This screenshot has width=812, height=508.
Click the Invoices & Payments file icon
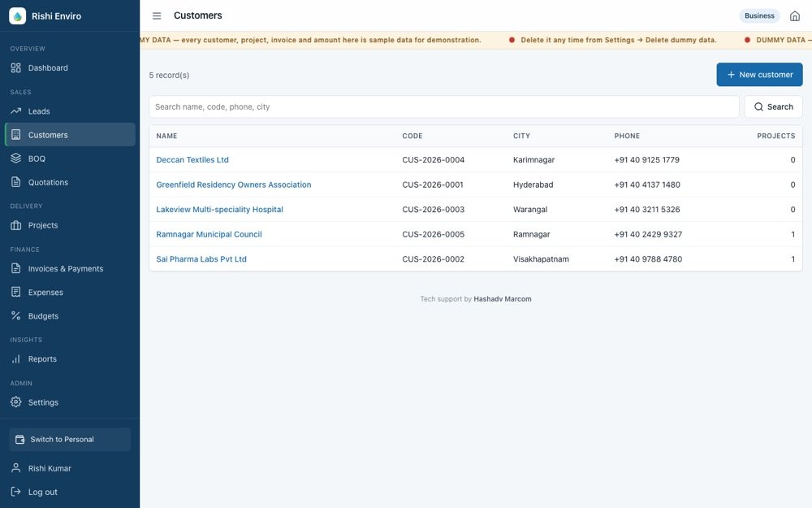[16, 268]
